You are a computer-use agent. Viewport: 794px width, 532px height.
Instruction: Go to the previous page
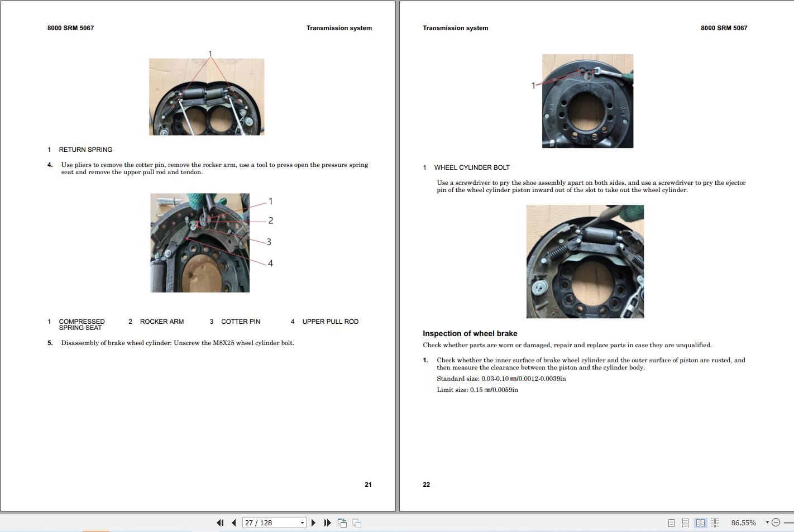click(234, 523)
